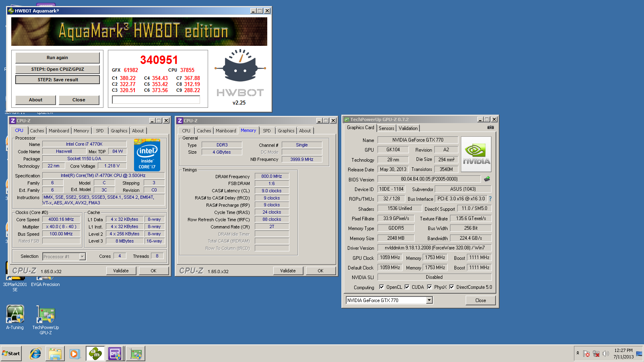
Task: Open the network status tray icon
Action: tap(596, 354)
